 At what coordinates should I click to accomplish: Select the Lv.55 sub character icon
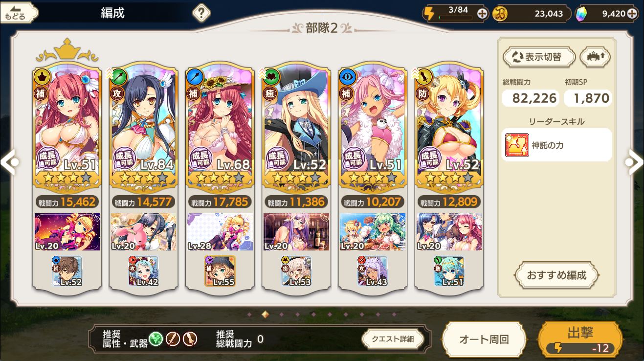click(x=220, y=271)
